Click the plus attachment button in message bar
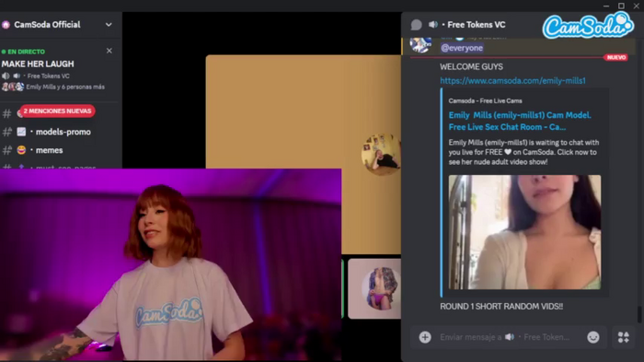Viewport: 644px width, 362px height. click(425, 337)
